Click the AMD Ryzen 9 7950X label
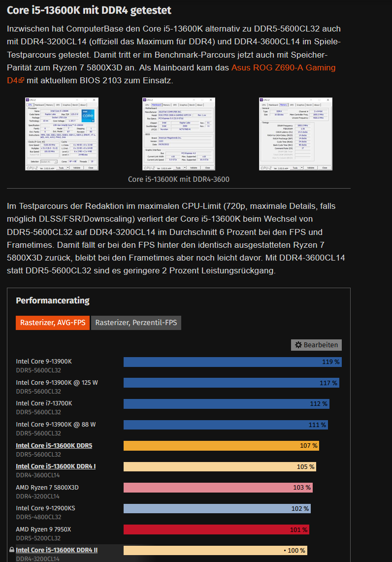 tap(43, 529)
